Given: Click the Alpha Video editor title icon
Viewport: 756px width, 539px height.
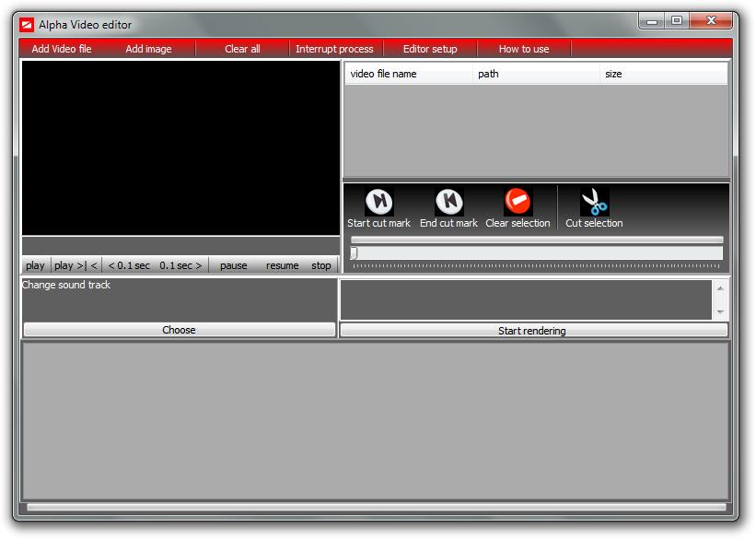Looking at the screenshot, I should [x=27, y=25].
